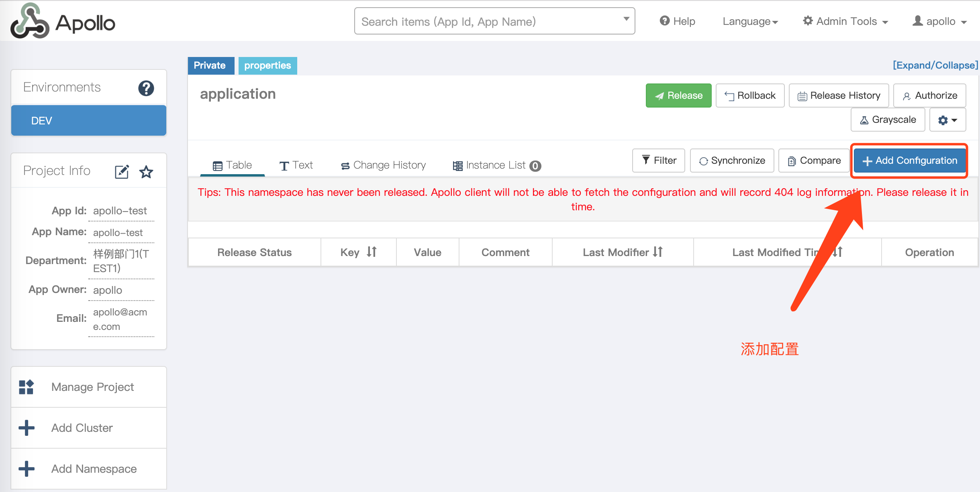The image size is (980, 492).
Task: Expand Admin Tools menu
Action: [845, 21]
